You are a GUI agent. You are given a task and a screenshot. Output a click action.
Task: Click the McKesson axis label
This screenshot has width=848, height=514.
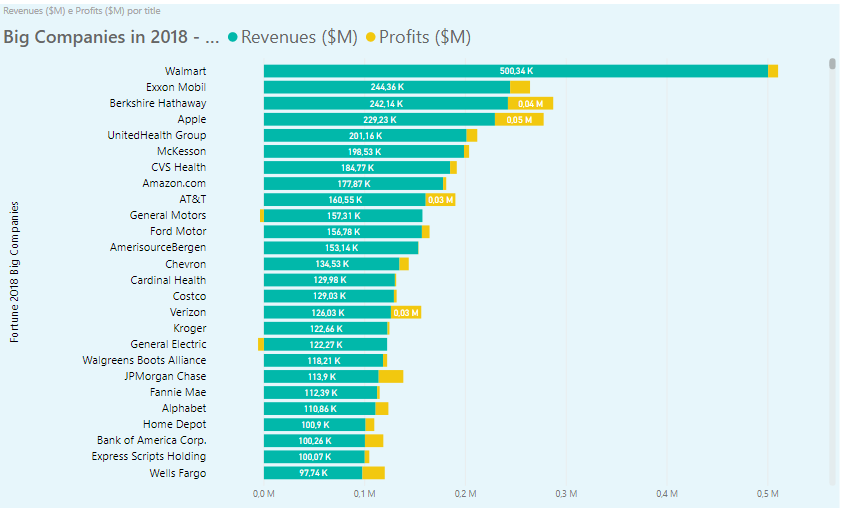click(182, 151)
